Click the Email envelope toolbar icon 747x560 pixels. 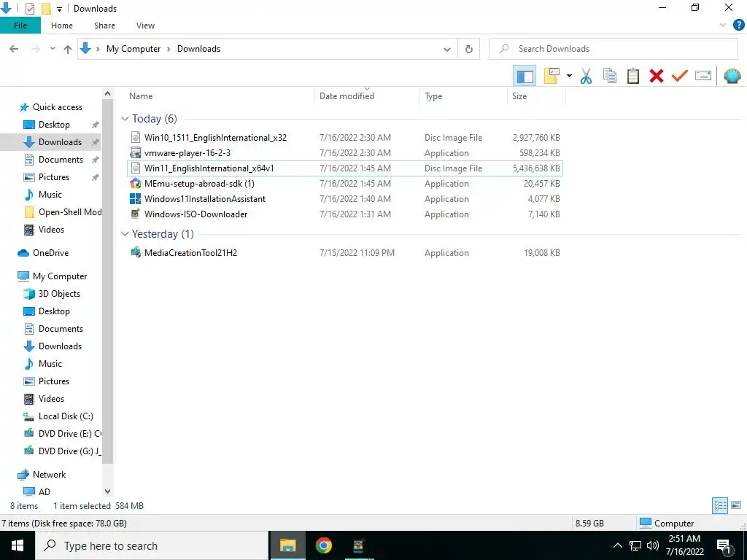703,76
